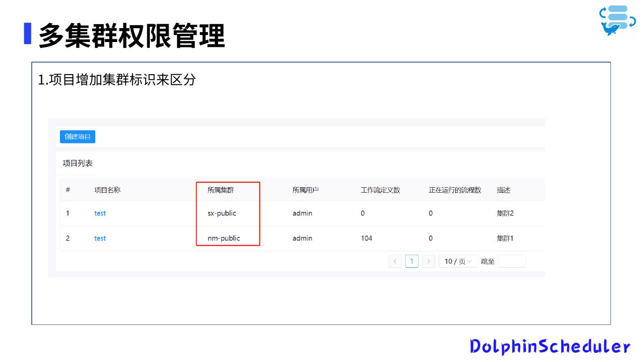644x362 pixels.
Task: Click the 所属集群 column header
Action: (x=220, y=190)
